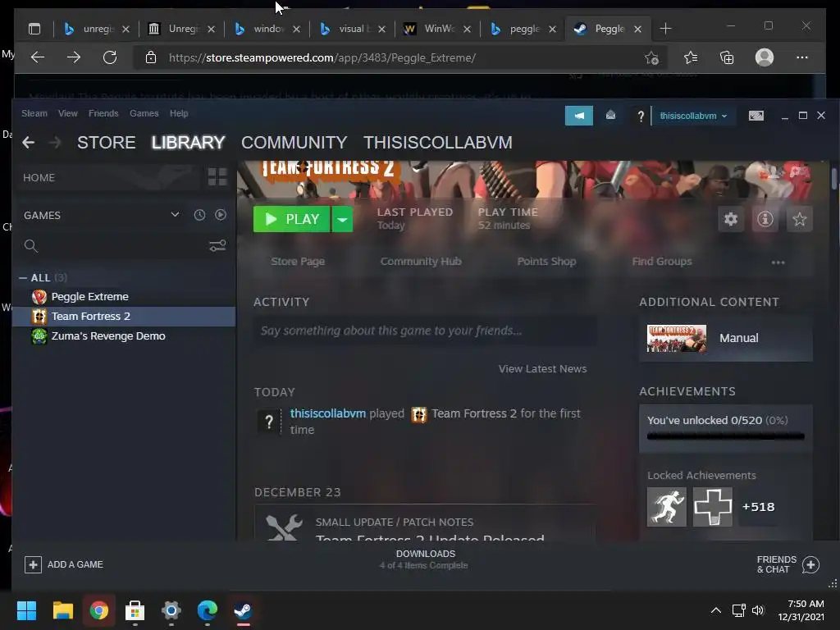Show Team Fortress 2 game info icon
The height and width of the screenshot is (630, 840).
click(x=765, y=219)
